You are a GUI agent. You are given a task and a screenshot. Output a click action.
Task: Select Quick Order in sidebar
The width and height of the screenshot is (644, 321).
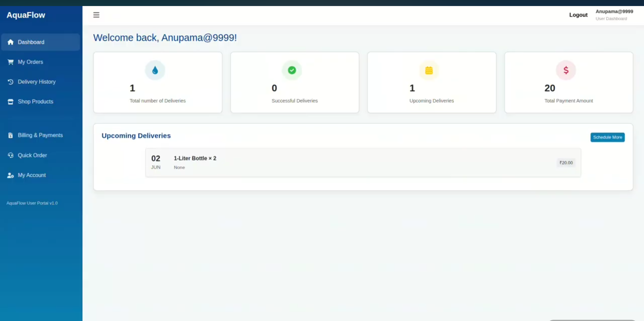(40, 155)
